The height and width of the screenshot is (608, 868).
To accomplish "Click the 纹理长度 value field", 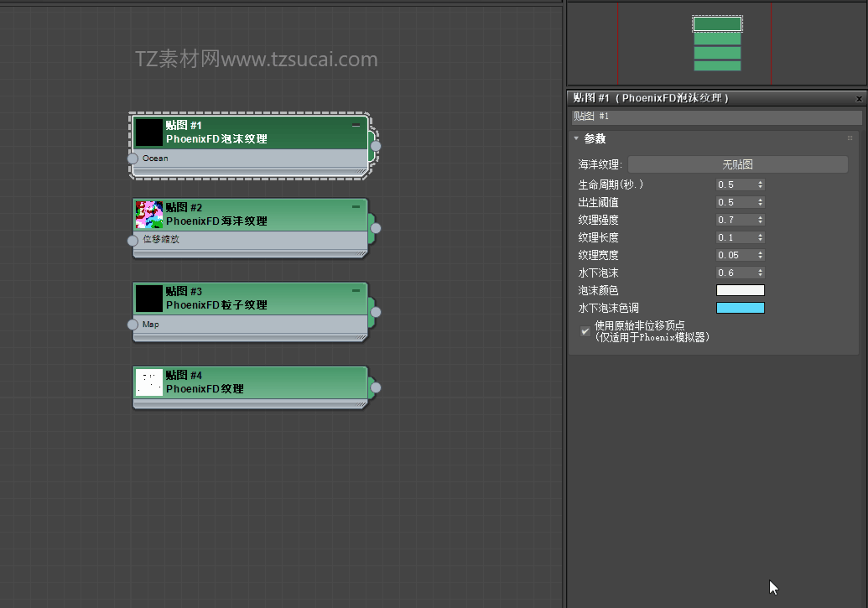I will (735, 237).
